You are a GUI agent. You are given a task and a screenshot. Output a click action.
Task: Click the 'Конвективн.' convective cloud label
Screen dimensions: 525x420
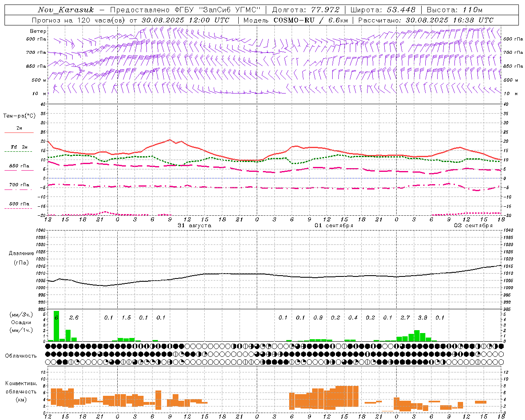21,383
